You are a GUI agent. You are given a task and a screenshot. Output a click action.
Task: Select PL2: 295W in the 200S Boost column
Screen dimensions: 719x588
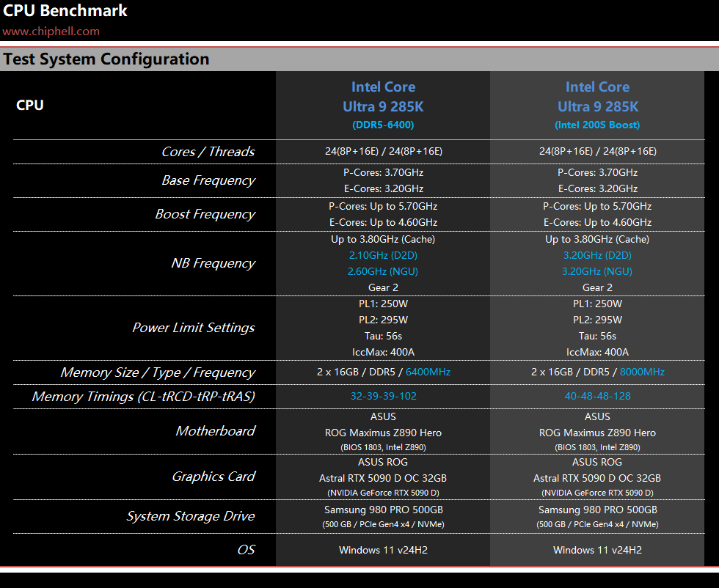(597, 320)
